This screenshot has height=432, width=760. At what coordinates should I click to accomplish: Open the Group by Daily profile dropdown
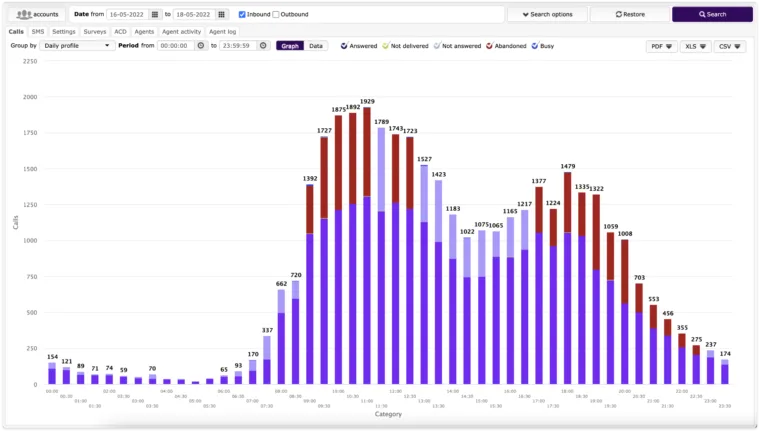point(77,46)
